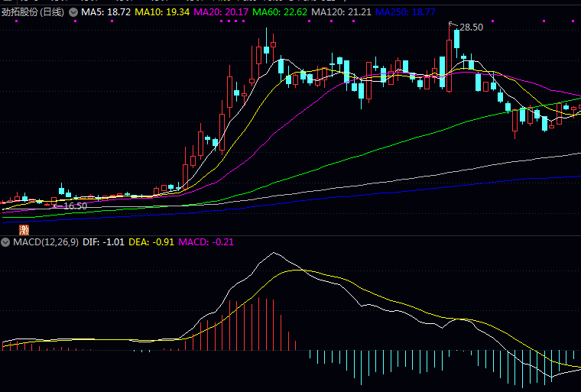Open the MACD indicator dropdown arrow

coord(6,241)
